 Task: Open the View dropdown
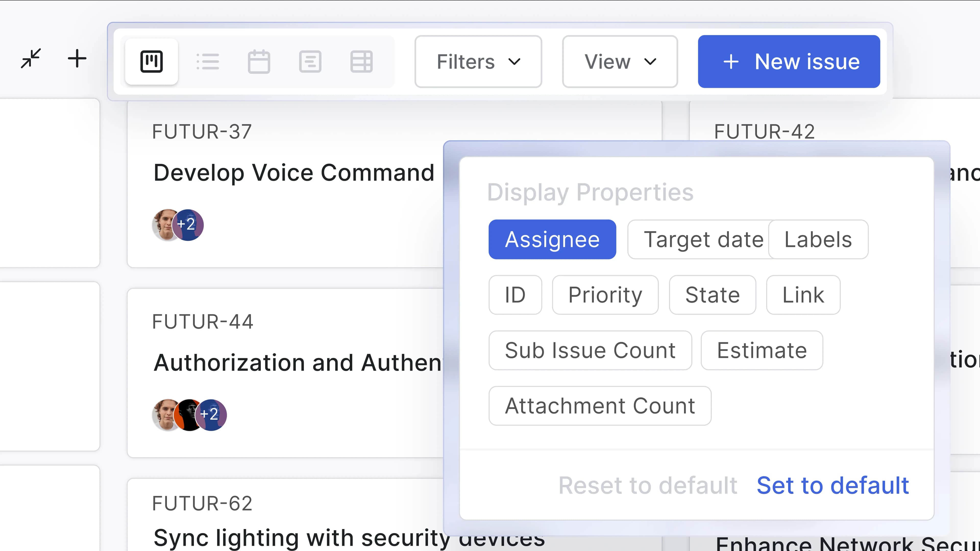[x=619, y=61]
